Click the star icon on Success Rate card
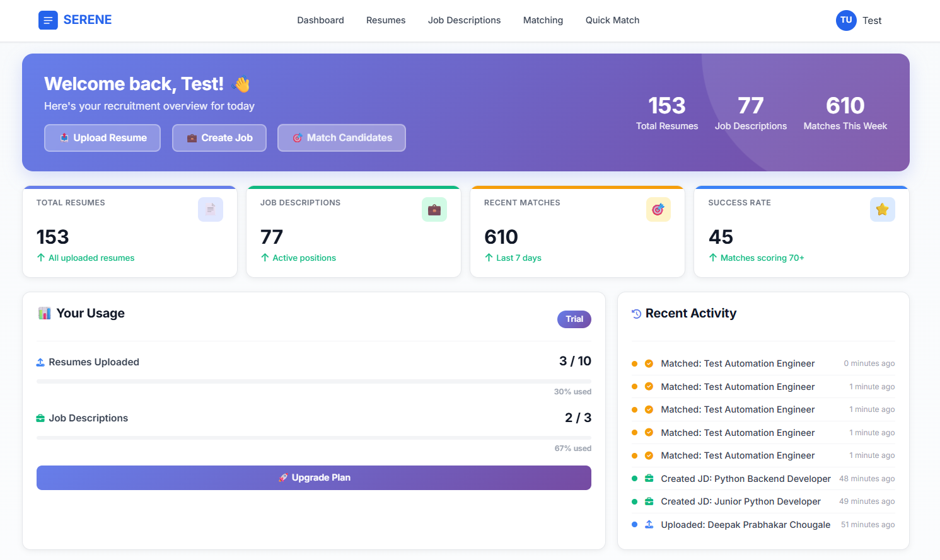Viewport: 940px width, 560px height. (x=882, y=209)
